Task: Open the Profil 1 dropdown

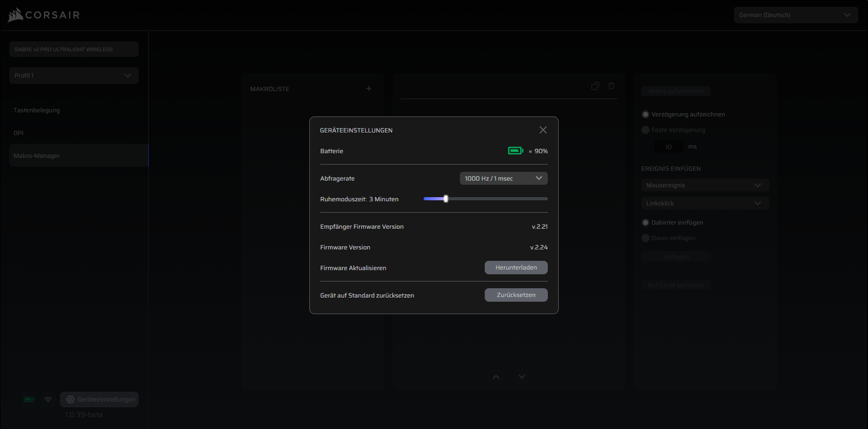Action: tap(73, 76)
